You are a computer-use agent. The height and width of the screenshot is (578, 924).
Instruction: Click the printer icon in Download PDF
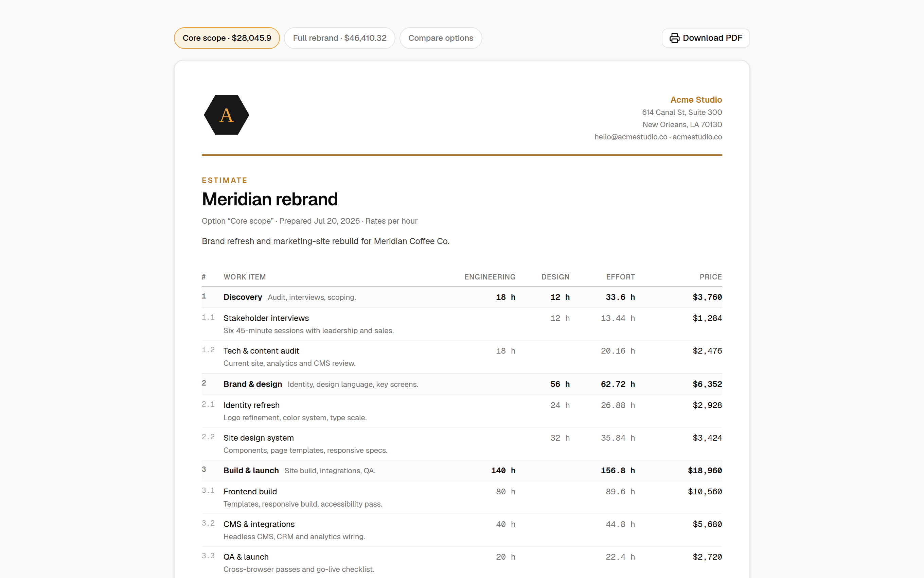click(674, 38)
